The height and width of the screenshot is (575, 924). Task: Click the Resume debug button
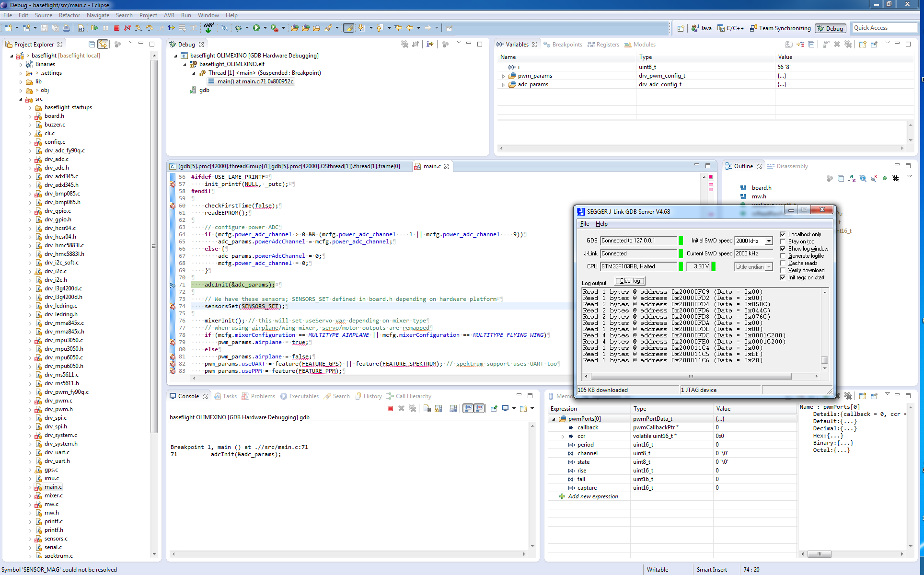[x=94, y=28]
